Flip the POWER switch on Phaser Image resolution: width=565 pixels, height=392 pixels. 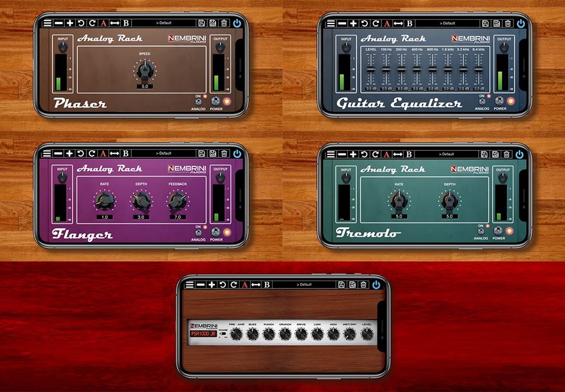216,101
